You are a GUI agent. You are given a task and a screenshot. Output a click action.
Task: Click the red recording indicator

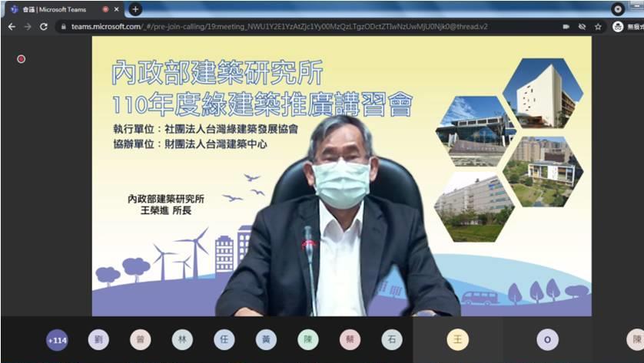(21, 59)
